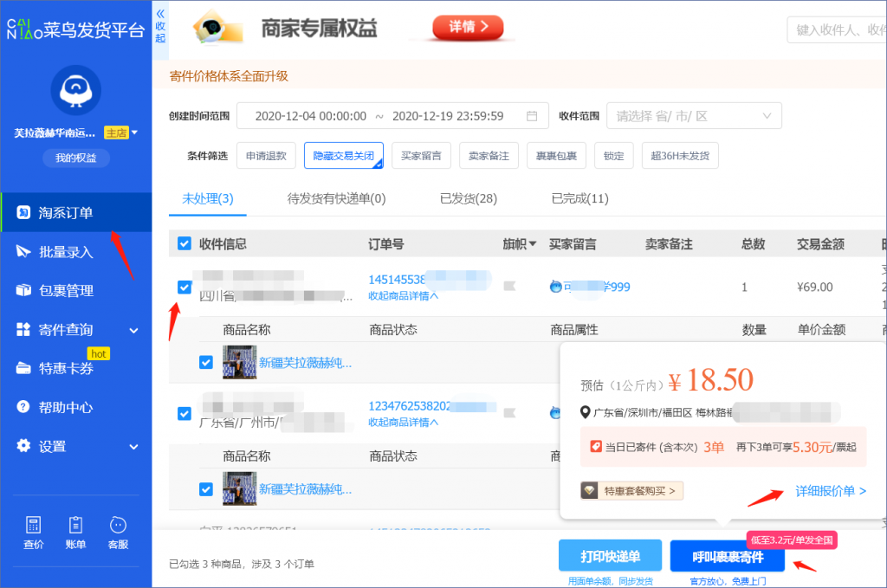Viewport: 887px width, 588px height.
Task: Open the 账单 clipboard icon
Action: [75, 526]
